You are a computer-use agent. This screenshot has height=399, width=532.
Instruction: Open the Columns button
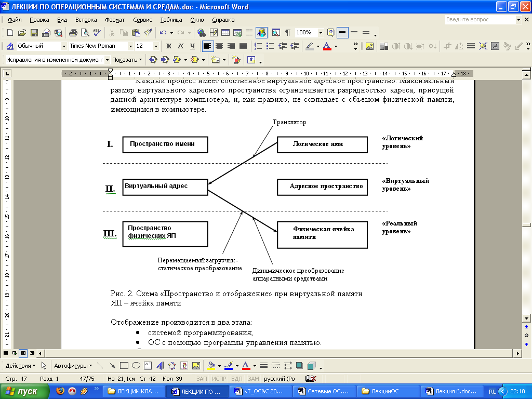249,33
